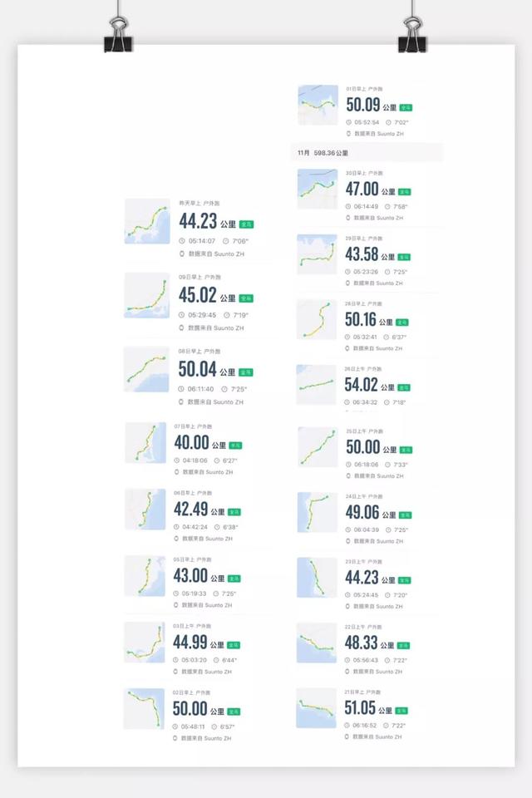Open the 48.33 公里 activity
532x798 pixels.
(367, 649)
